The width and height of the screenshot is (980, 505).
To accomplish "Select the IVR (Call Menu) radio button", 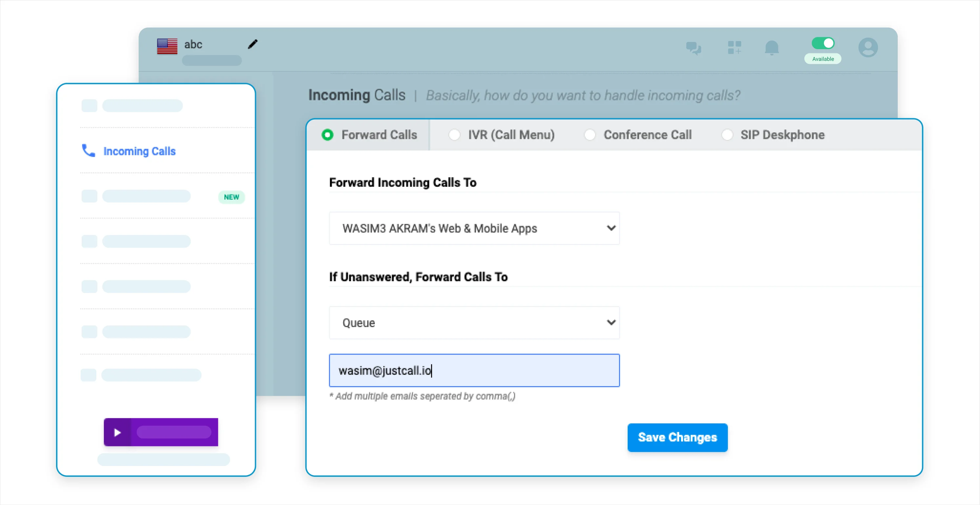I will click(454, 135).
